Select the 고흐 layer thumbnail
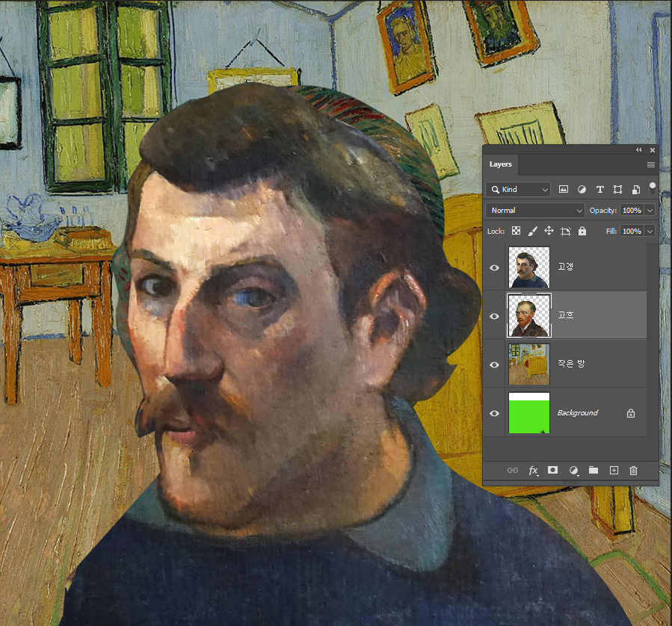This screenshot has width=672, height=626. [529, 315]
